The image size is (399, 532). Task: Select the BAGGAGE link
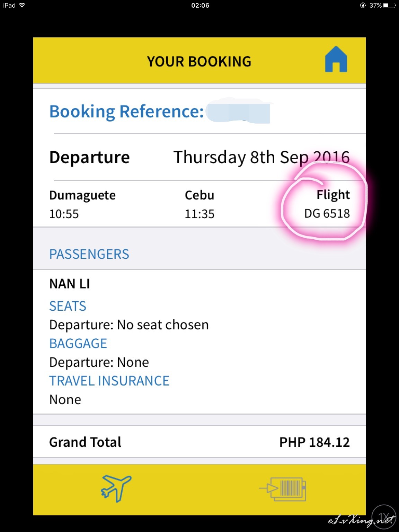tap(78, 344)
